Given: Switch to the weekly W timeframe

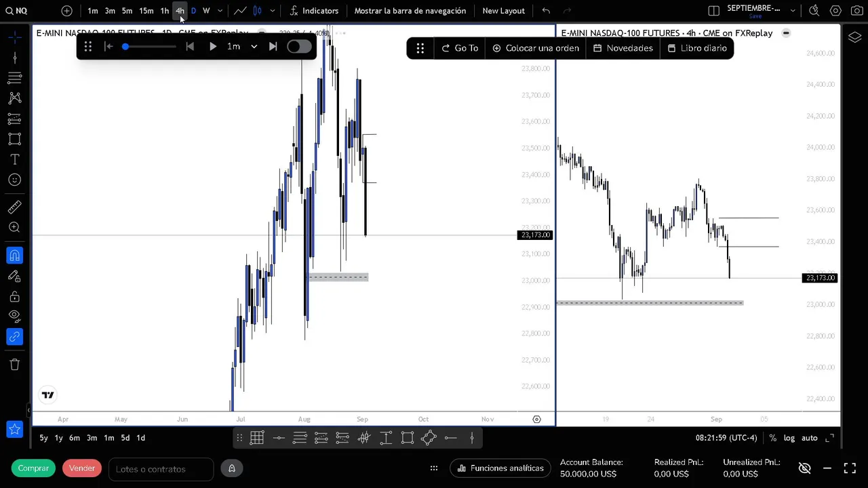Looking at the screenshot, I should [x=206, y=11].
